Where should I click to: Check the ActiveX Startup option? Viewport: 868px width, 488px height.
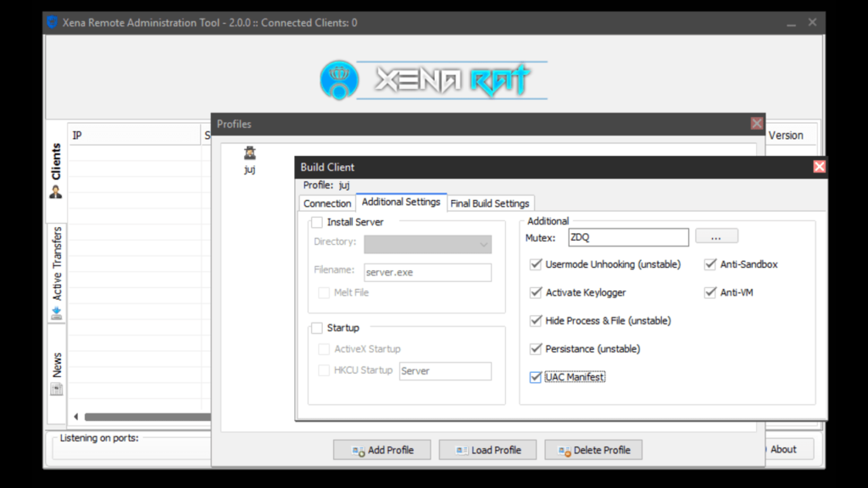(324, 349)
